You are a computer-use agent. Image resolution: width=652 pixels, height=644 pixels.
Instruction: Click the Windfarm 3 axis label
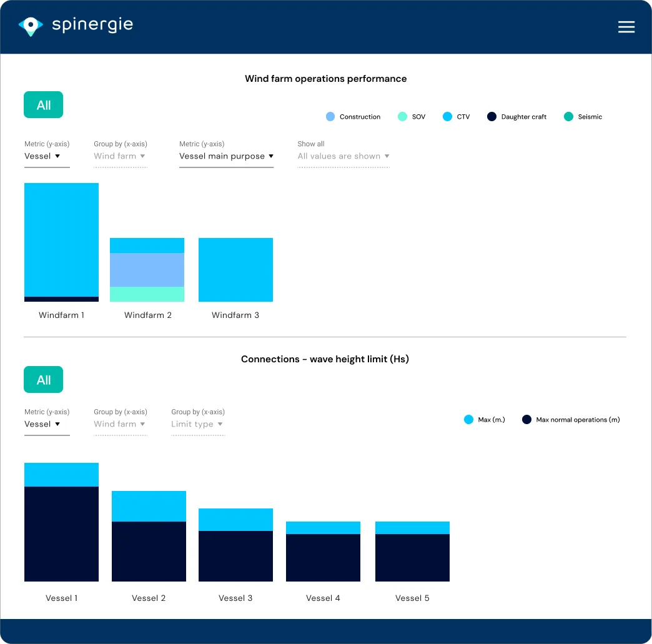[235, 315]
